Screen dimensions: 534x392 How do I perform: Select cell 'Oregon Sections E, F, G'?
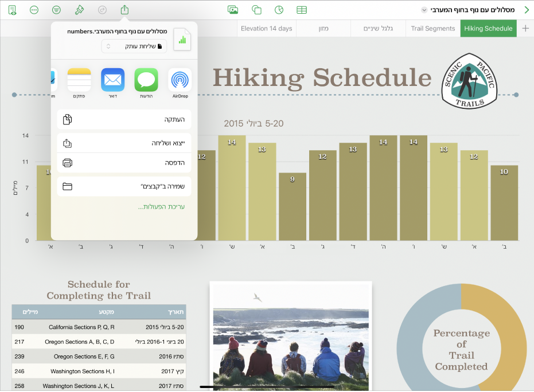(x=84, y=356)
